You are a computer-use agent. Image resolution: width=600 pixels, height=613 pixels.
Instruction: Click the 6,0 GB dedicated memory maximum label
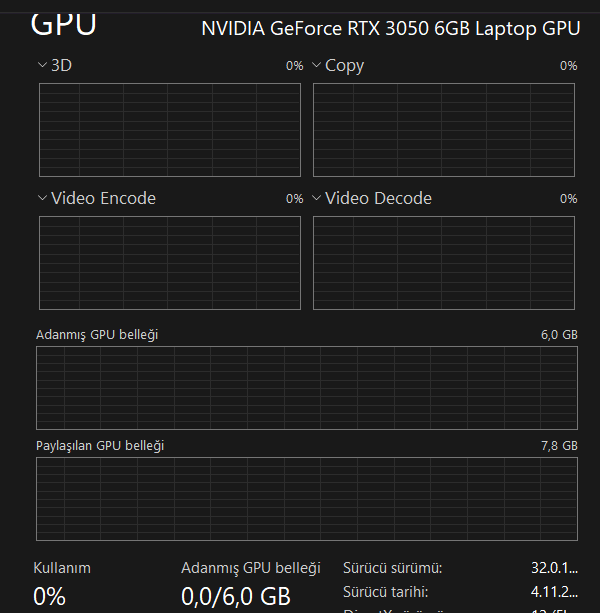pos(559,335)
